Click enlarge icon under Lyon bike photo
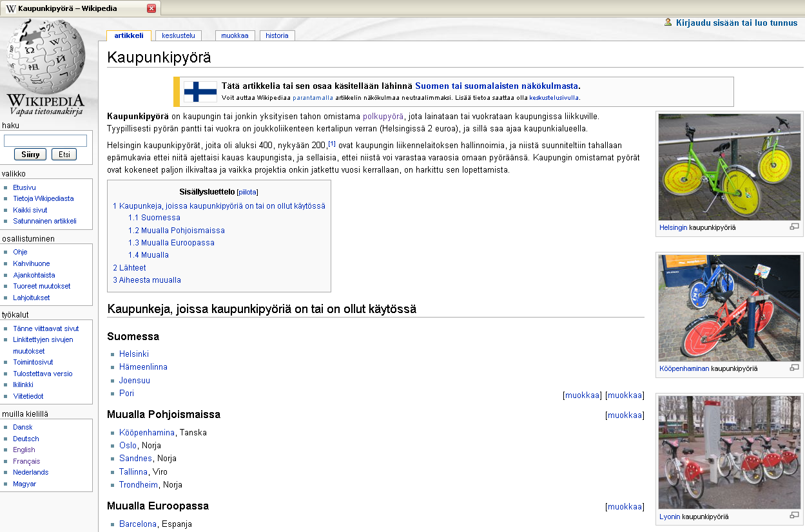 794,515
